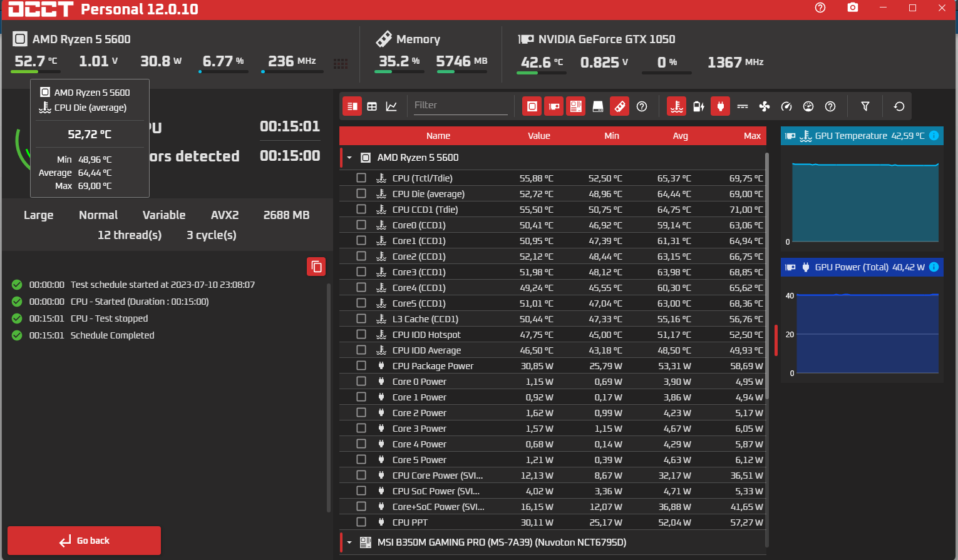Switch to the list view mode icon
This screenshot has height=560, width=958.
click(x=353, y=106)
